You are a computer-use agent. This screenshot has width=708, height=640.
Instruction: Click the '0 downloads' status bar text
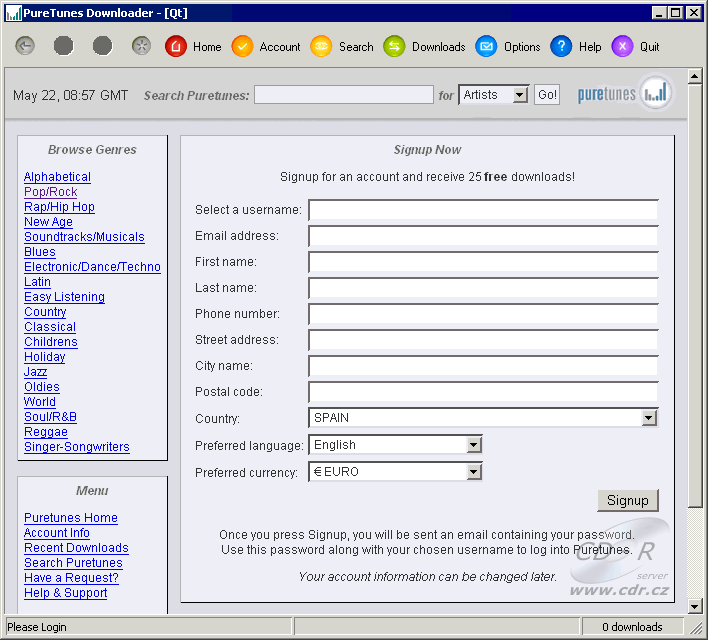point(632,627)
